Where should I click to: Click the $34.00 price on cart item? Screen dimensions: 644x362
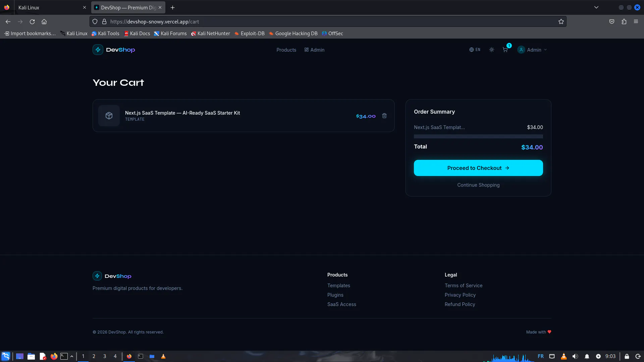(x=366, y=116)
